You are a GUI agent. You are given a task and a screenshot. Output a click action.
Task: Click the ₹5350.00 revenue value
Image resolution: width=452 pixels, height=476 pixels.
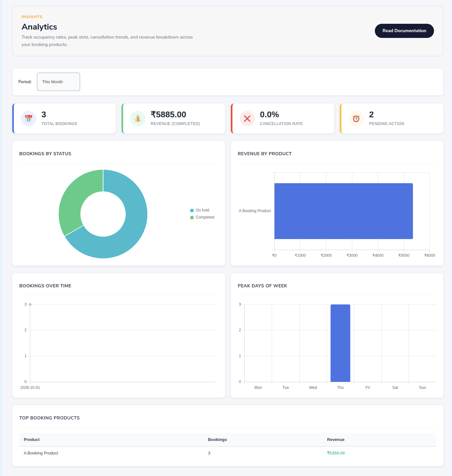pyautogui.click(x=336, y=453)
